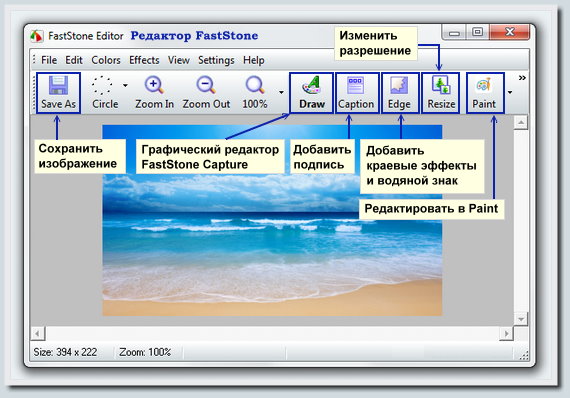Open the Colors menu
Image resolution: width=570 pixels, height=398 pixels.
pos(106,60)
